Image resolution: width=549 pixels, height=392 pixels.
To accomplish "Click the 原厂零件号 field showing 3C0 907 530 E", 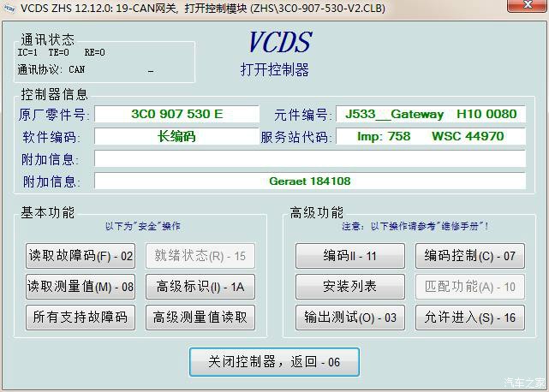I will [x=176, y=114].
